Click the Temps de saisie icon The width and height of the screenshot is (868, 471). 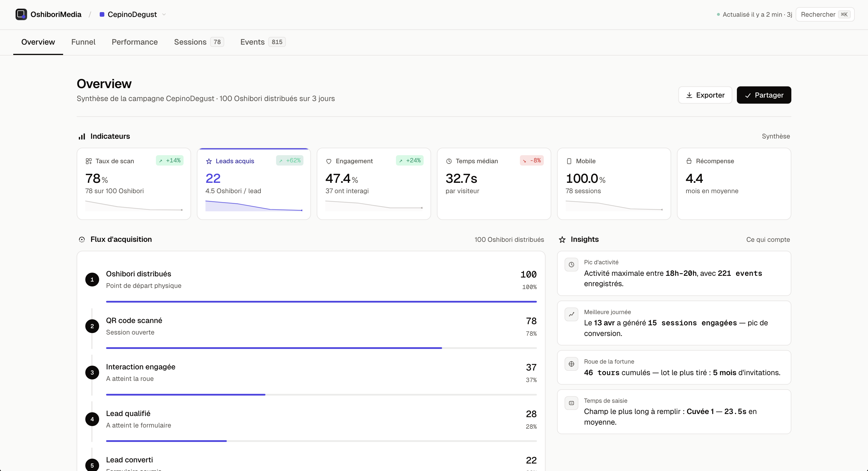pyautogui.click(x=571, y=403)
